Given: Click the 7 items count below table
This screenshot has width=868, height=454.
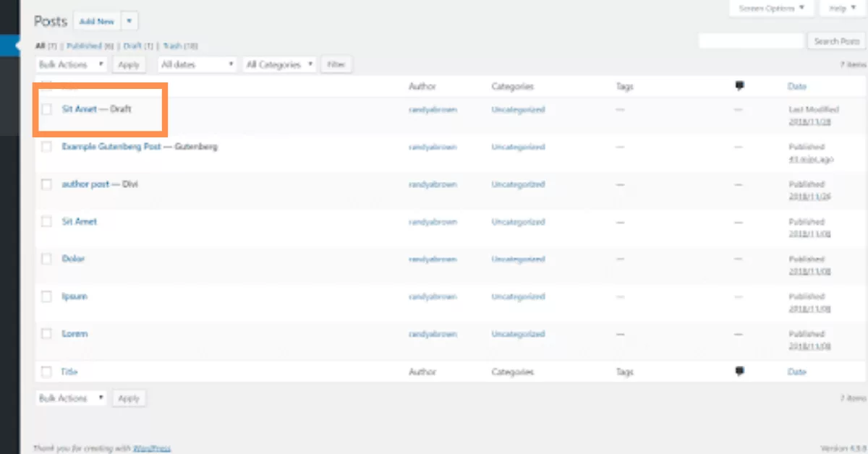Looking at the screenshot, I should pos(853,398).
